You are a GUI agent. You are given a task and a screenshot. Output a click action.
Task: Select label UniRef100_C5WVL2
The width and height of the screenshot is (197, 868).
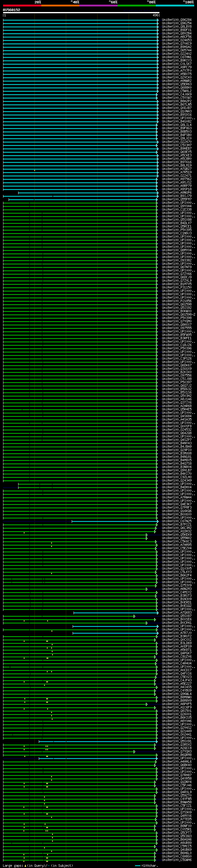coord(176,91)
